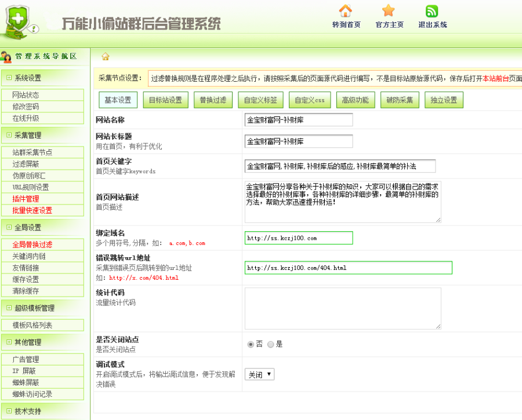Click the small house breadcrumb icon
This screenshot has width=522, height=420.
pyautogui.click(x=106, y=56)
